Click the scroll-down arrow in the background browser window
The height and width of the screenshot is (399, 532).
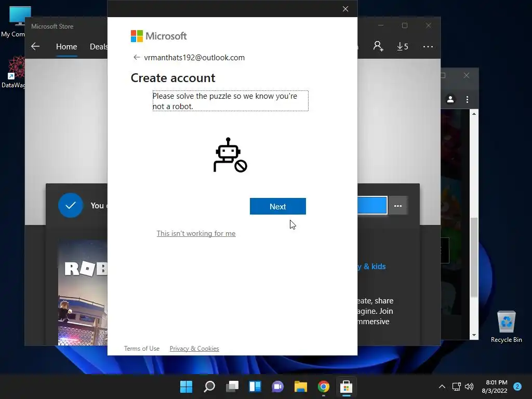(474, 335)
